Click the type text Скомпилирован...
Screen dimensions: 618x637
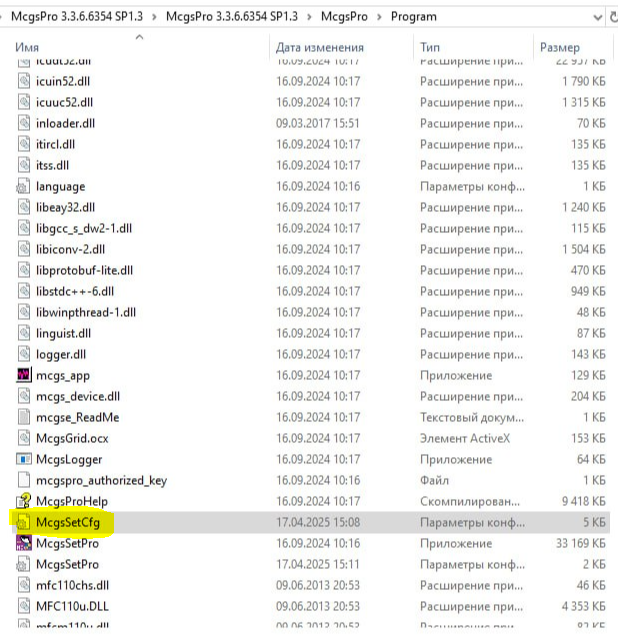[470, 501]
